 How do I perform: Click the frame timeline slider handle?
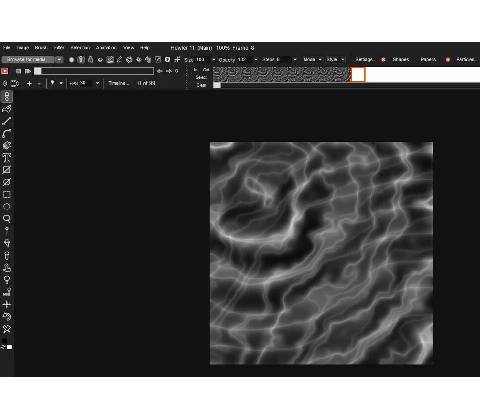pos(38,71)
